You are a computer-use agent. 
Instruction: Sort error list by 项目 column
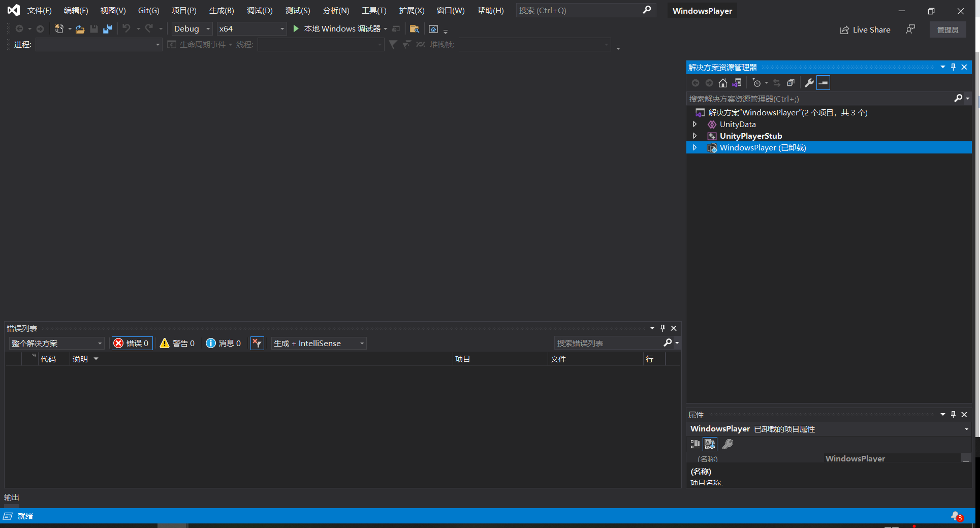point(463,359)
